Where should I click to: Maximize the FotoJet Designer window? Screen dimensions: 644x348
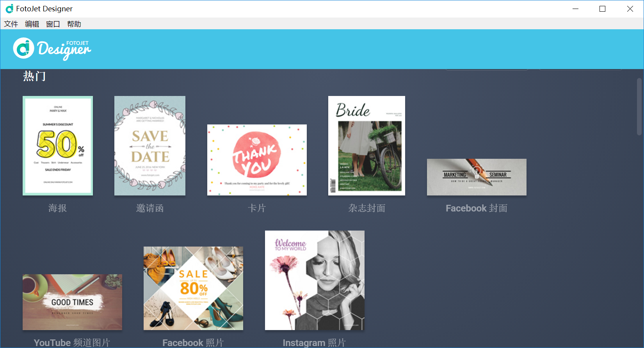[602, 9]
